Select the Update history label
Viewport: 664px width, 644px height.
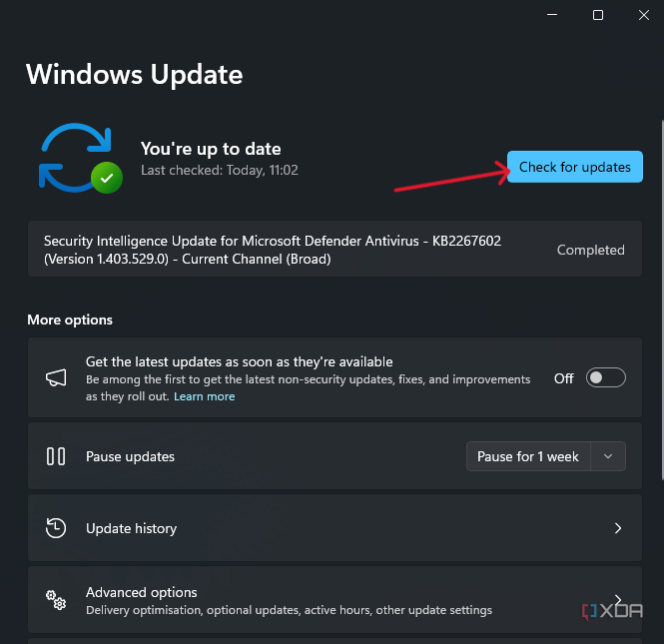point(131,528)
